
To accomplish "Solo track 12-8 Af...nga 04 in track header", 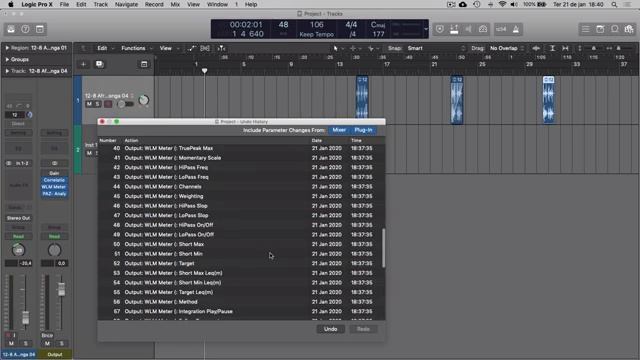I will [97, 104].
